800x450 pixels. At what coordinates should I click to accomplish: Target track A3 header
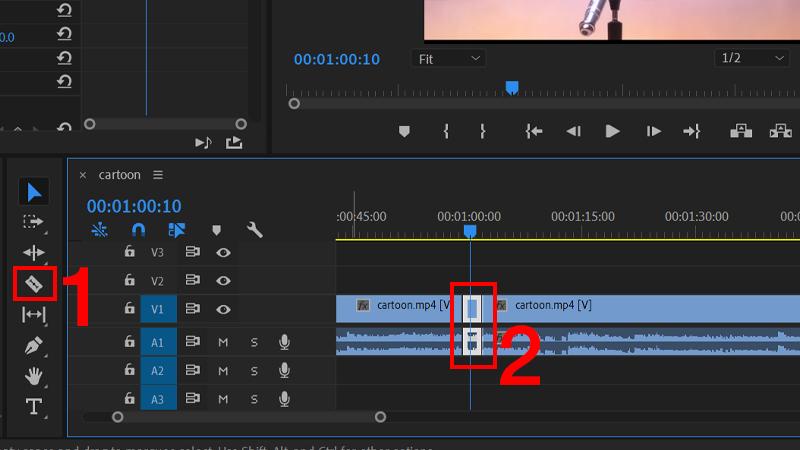coord(158,398)
